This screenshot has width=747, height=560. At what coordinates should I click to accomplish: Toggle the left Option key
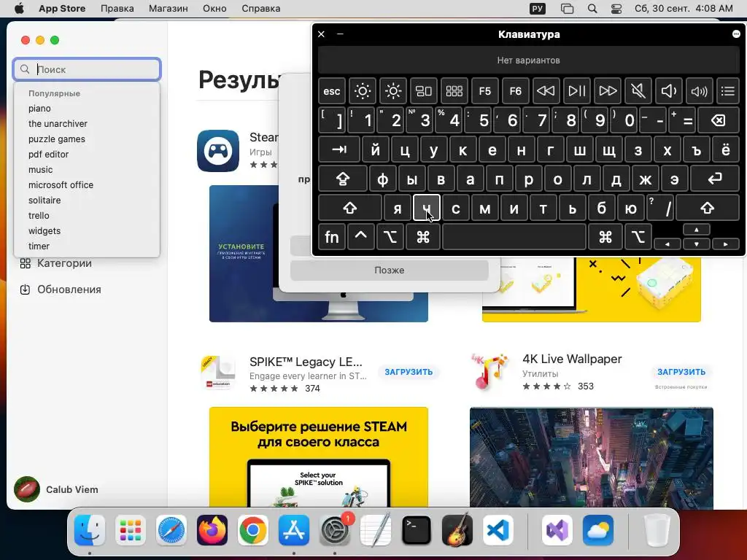390,237
